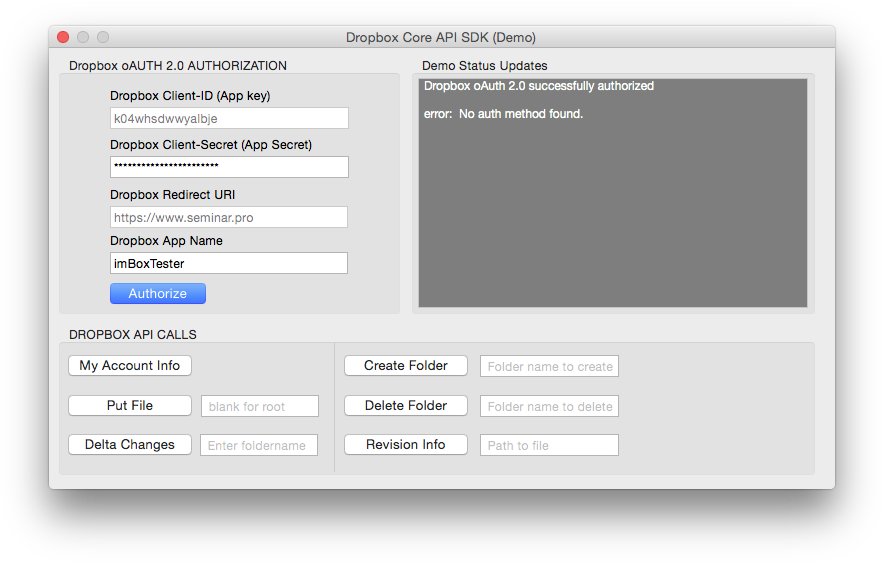Click the Dropbox App Name field

pos(229,263)
